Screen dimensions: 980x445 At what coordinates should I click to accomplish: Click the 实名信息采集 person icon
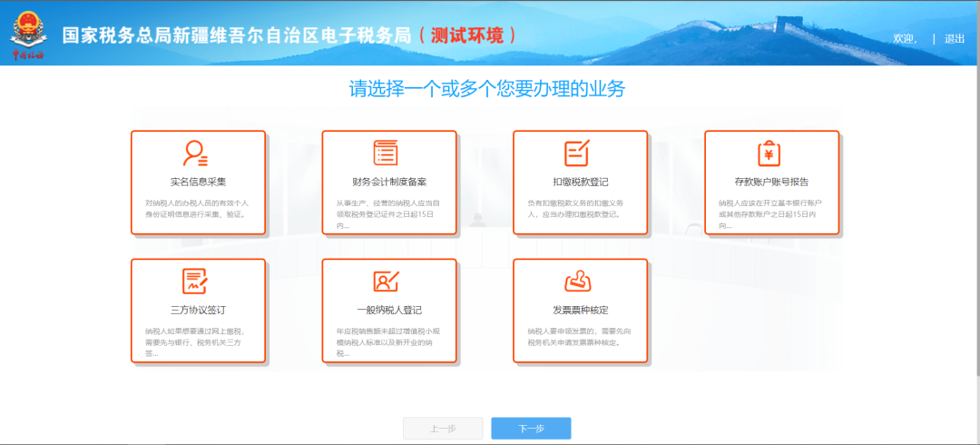[x=196, y=153]
